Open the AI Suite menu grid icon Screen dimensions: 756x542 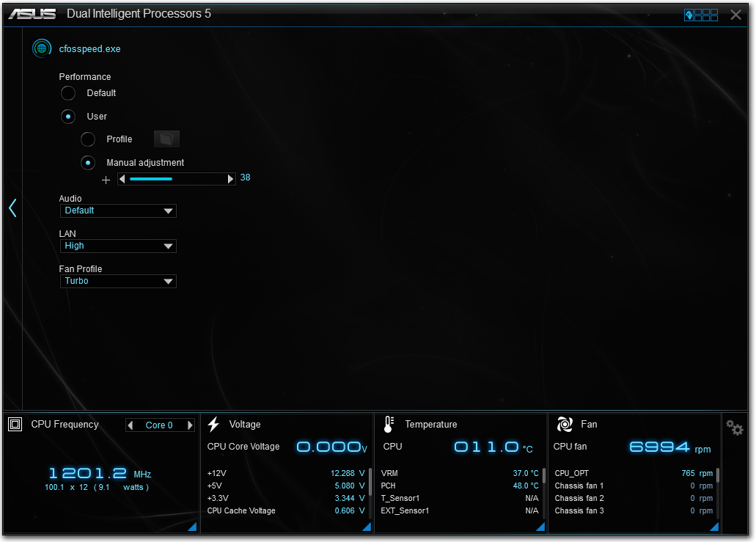click(x=701, y=15)
